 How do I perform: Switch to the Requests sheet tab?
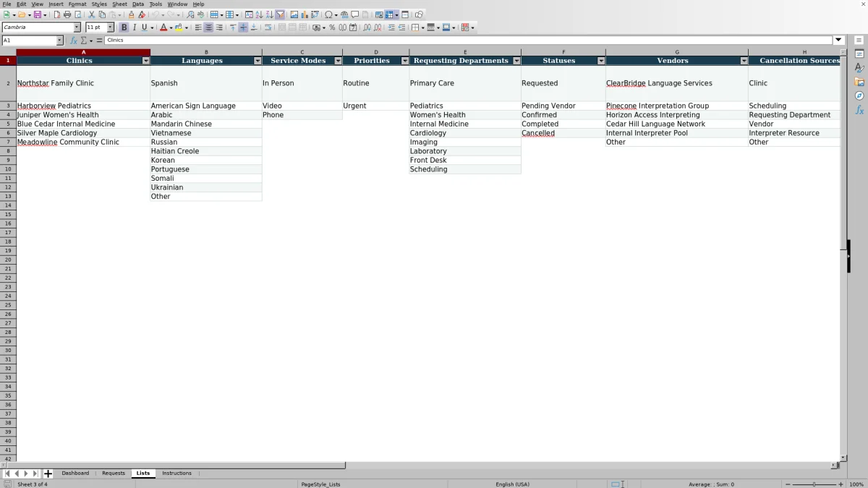pyautogui.click(x=114, y=474)
